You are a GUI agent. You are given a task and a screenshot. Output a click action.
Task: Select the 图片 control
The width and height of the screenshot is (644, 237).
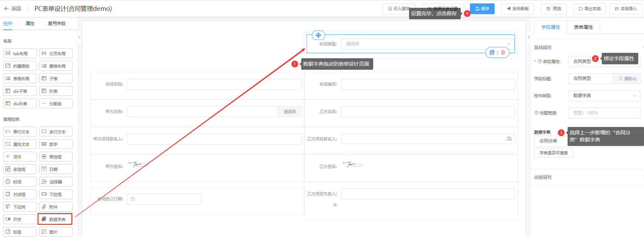(56, 232)
